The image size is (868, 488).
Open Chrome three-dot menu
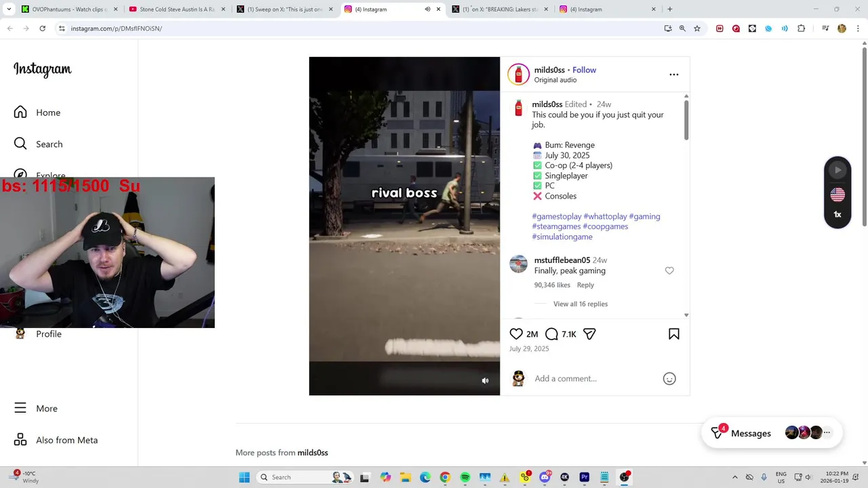coord(858,28)
